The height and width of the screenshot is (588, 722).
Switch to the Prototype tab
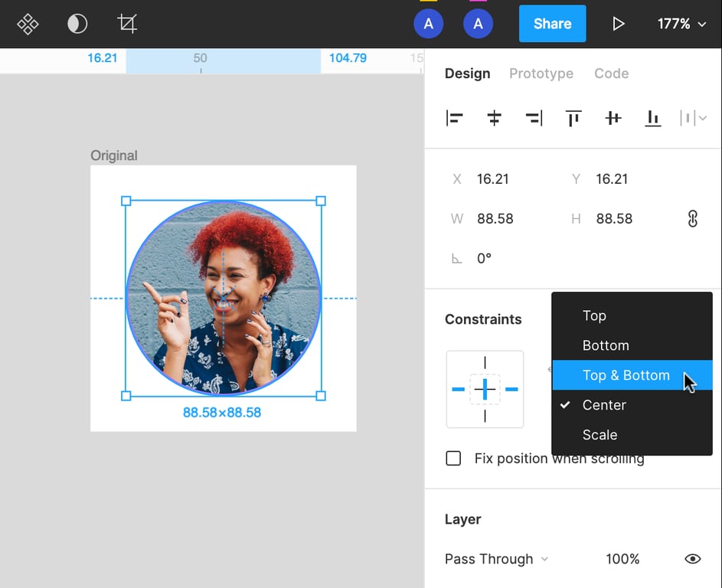(x=541, y=73)
